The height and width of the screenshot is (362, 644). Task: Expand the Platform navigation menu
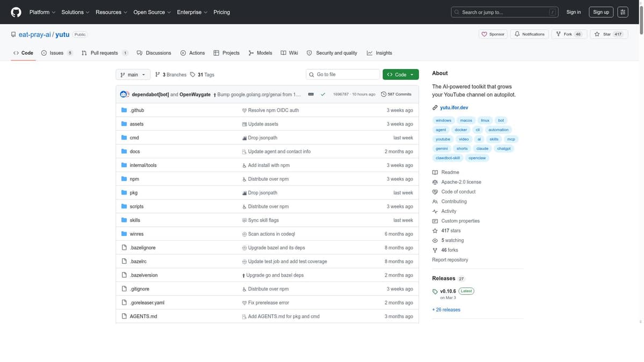pyautogui.click(x=42, y=12)
